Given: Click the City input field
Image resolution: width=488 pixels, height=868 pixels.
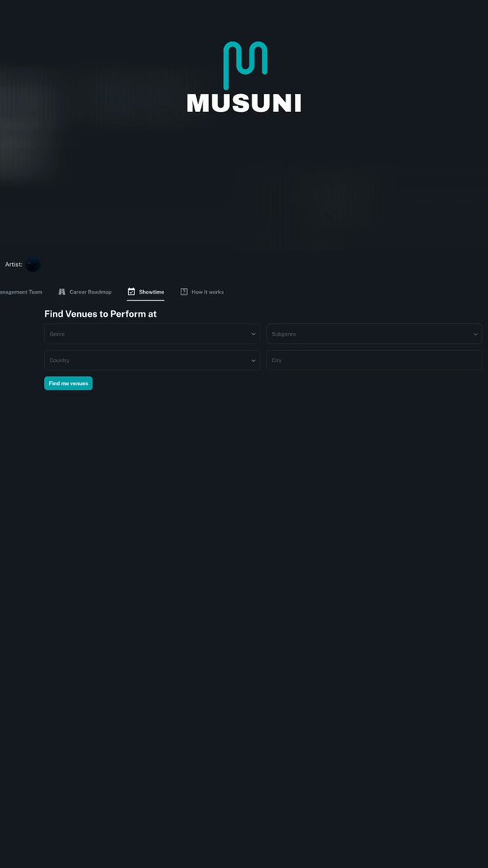Looking at the screenshot, I should click(x=374, y=360).
